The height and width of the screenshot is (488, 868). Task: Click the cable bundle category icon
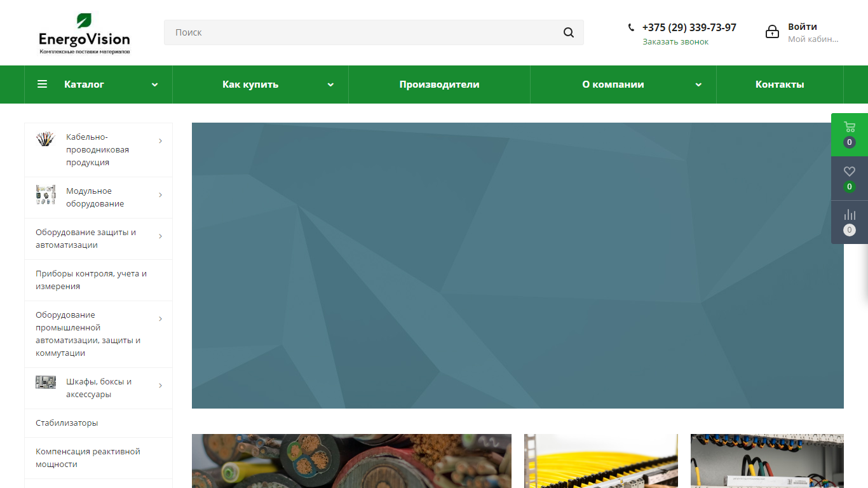pyautogui.click(x=46, y=139)
